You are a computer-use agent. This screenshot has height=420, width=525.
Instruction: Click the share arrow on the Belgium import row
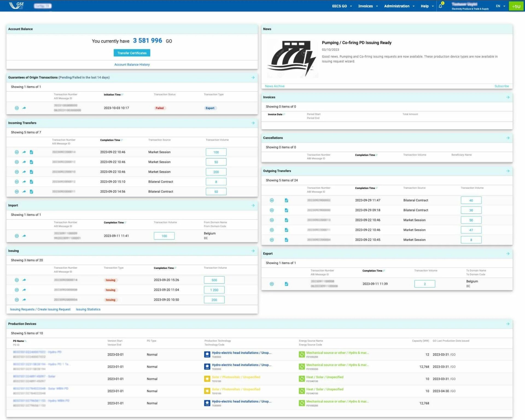point(24,236)
